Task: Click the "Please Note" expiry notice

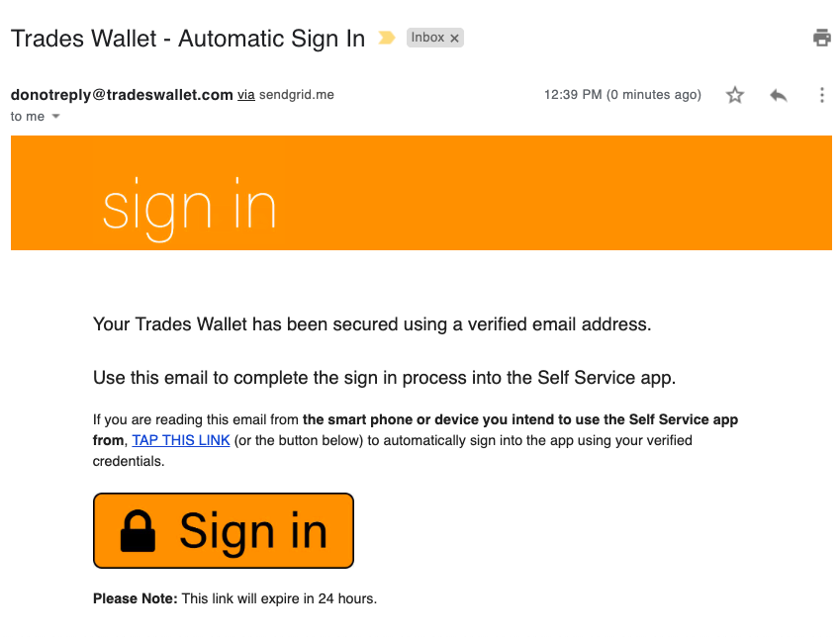Action: tap(235, 598)
